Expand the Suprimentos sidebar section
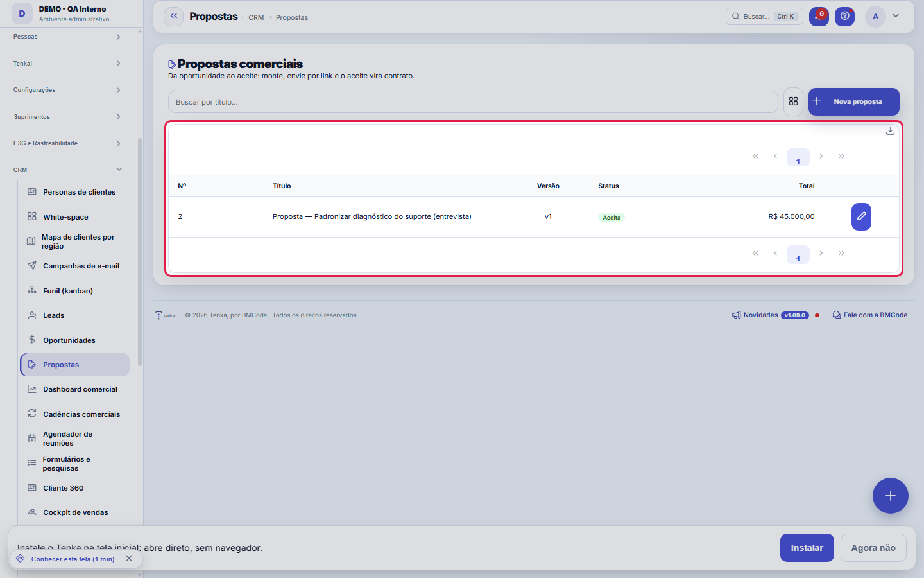 (x=67, y=116)
